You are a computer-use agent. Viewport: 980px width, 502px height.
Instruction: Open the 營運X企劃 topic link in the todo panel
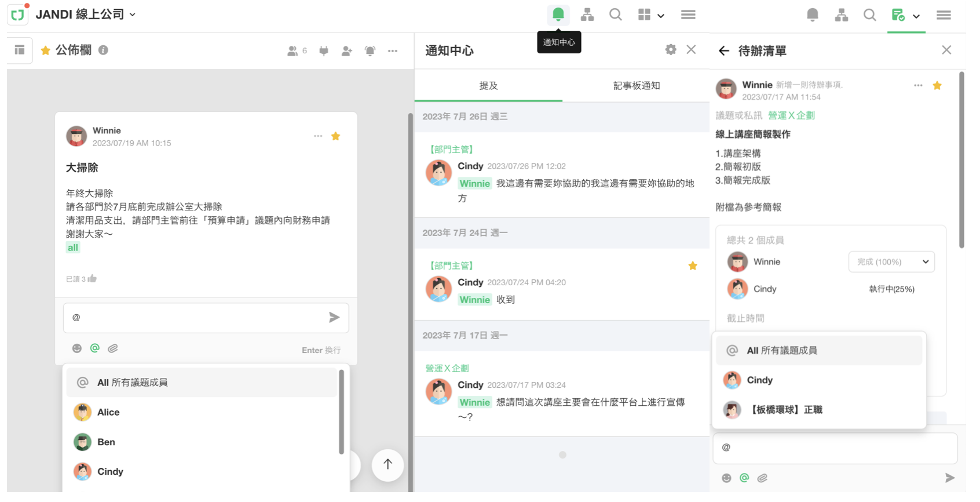tap(791, 115)
